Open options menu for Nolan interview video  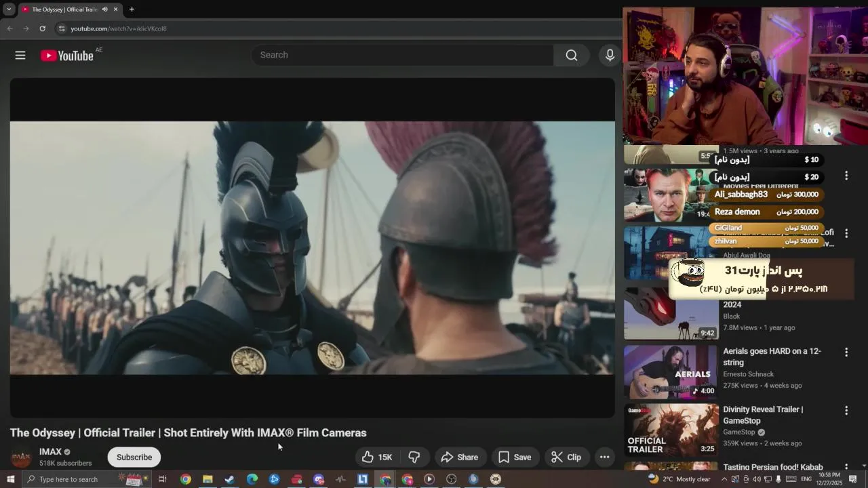pos(846,176)
